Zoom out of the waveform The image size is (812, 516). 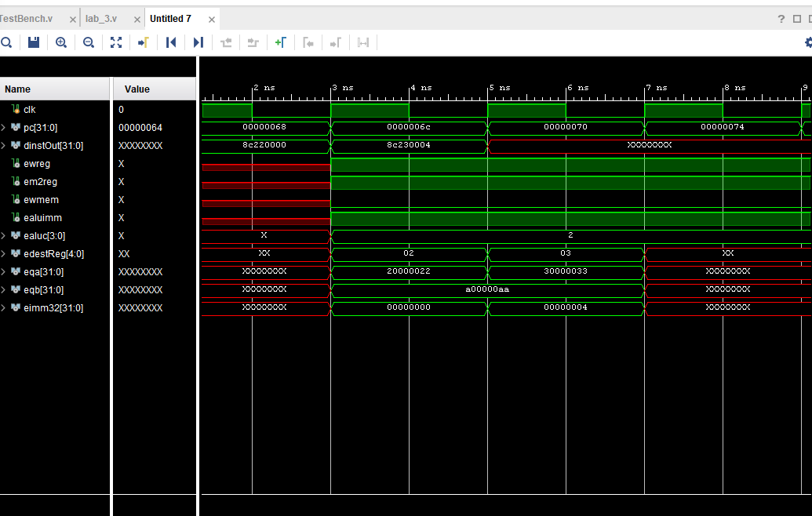pyautogui.click(x=89, y=42)
